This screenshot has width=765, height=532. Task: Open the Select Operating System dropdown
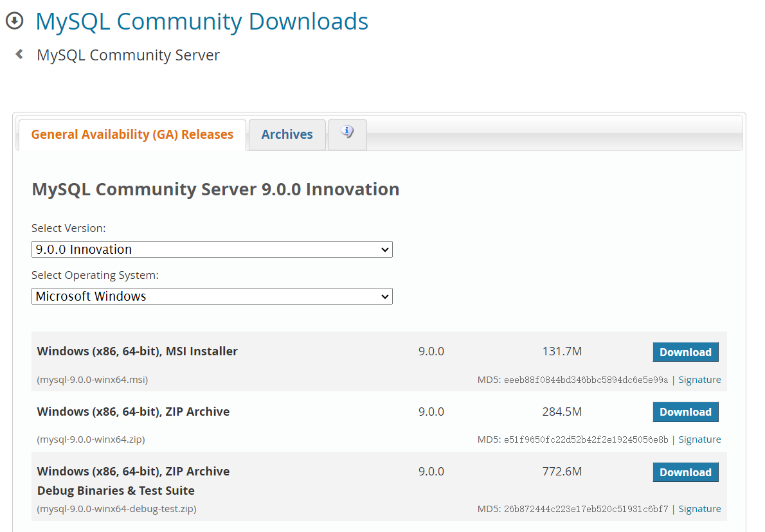pos(212,296)
